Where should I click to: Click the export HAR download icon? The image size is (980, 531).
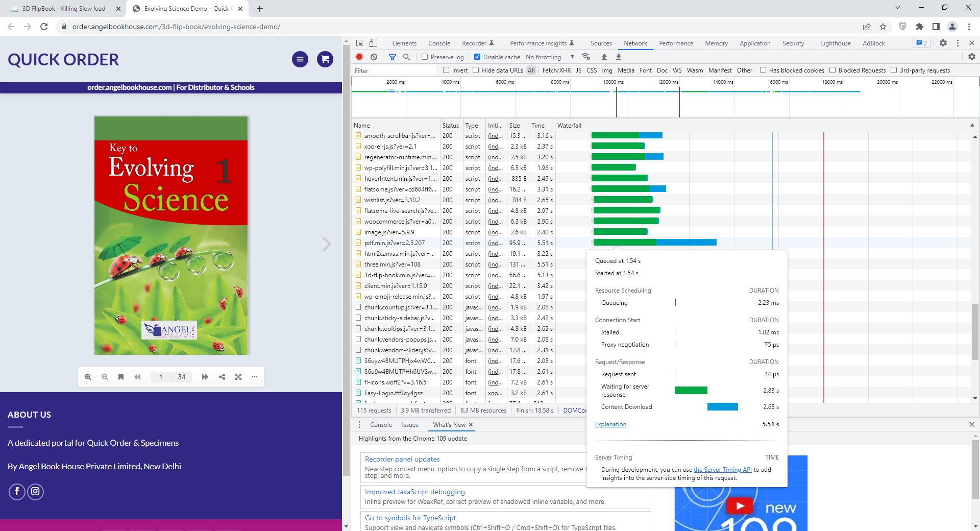[x=618, y=57]
